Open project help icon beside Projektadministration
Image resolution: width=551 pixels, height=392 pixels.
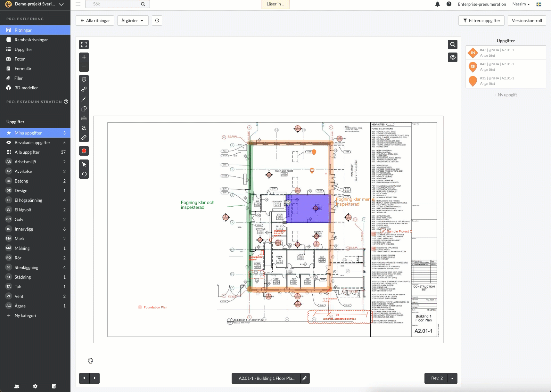coord(66,102)
